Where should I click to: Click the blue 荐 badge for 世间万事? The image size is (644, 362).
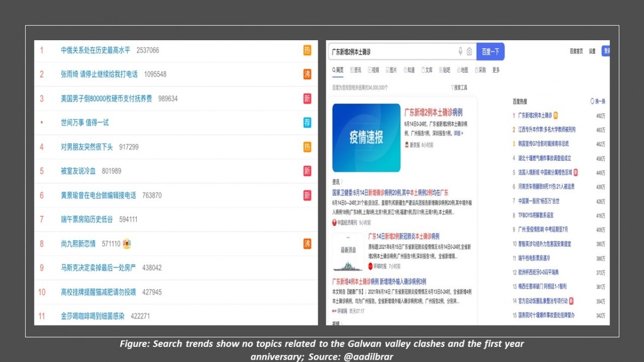(307, 123)
